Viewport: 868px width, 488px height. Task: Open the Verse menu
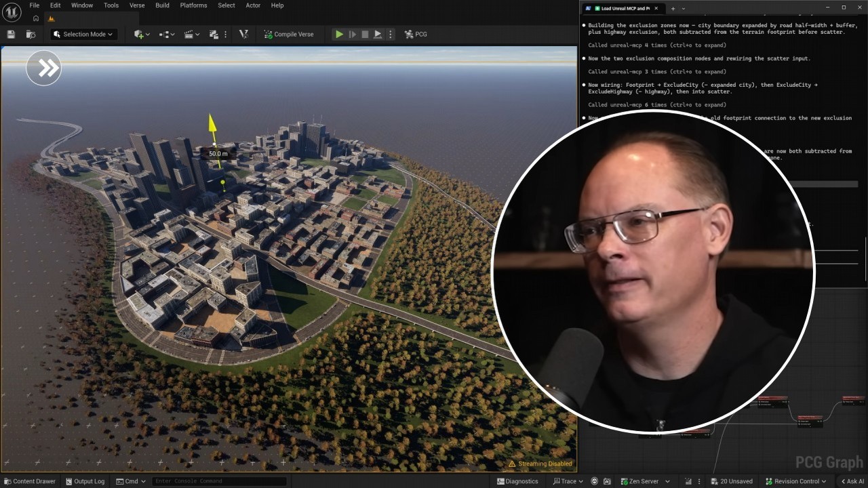[x=137, y=5]
